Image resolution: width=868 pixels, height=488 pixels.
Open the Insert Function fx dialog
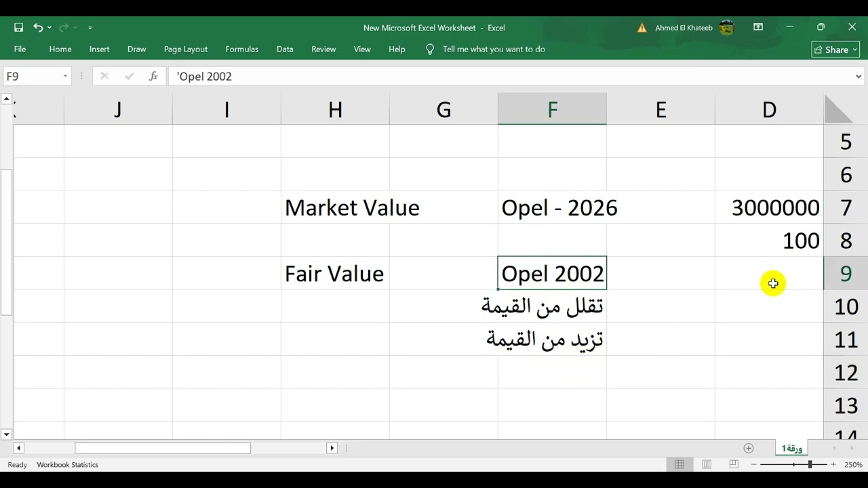coord(154,77)
